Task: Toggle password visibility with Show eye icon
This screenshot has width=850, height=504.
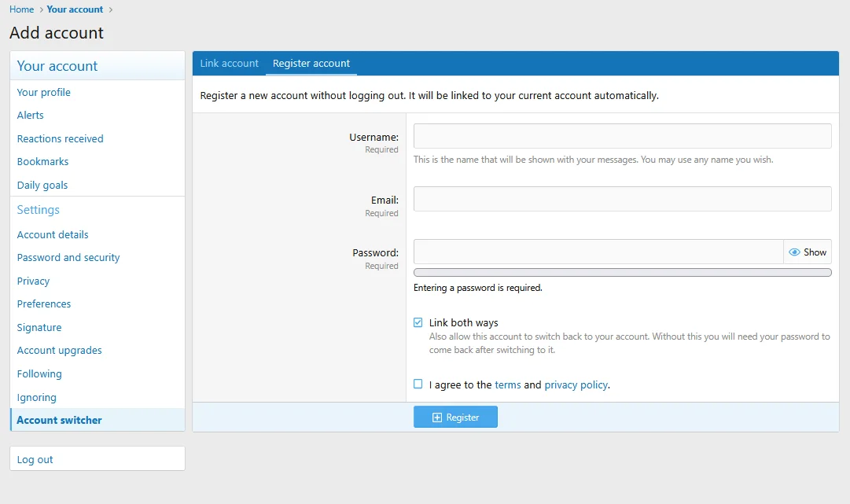Action: (808, 252)
